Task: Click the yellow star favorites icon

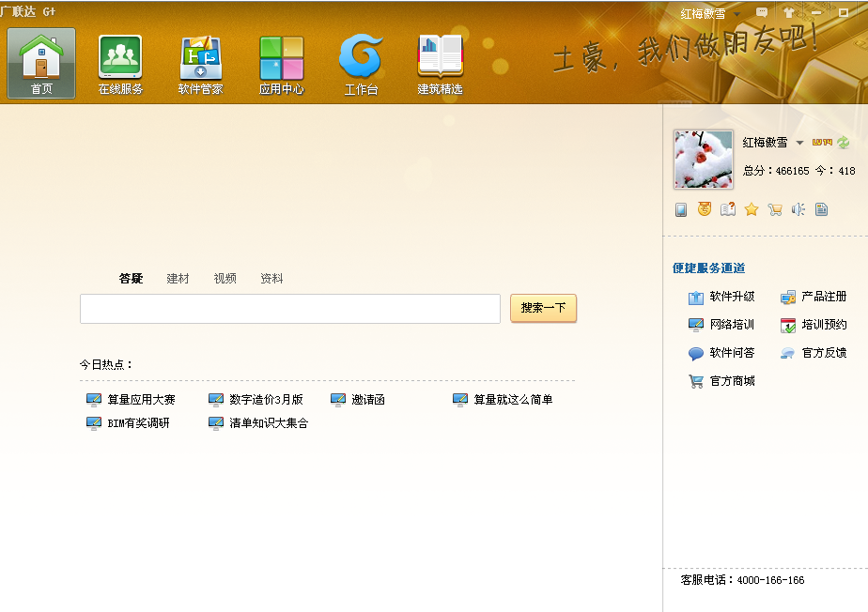Action: click(752, 208)
